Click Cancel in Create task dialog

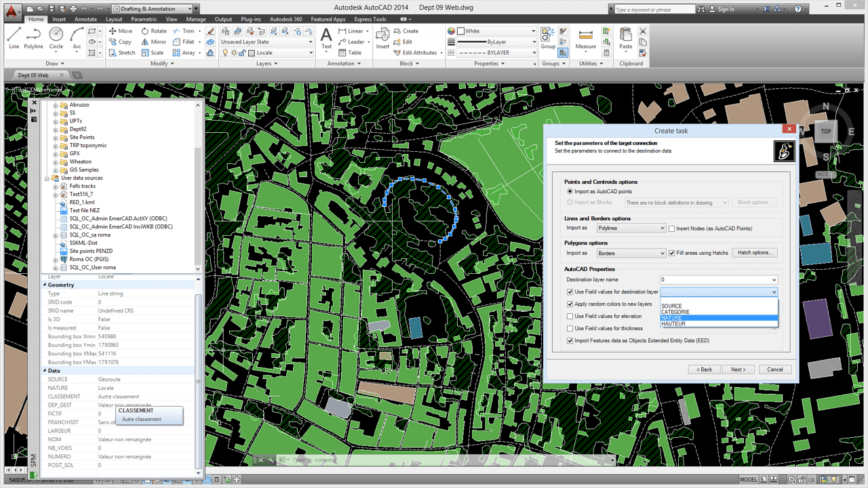coord(775,369)
